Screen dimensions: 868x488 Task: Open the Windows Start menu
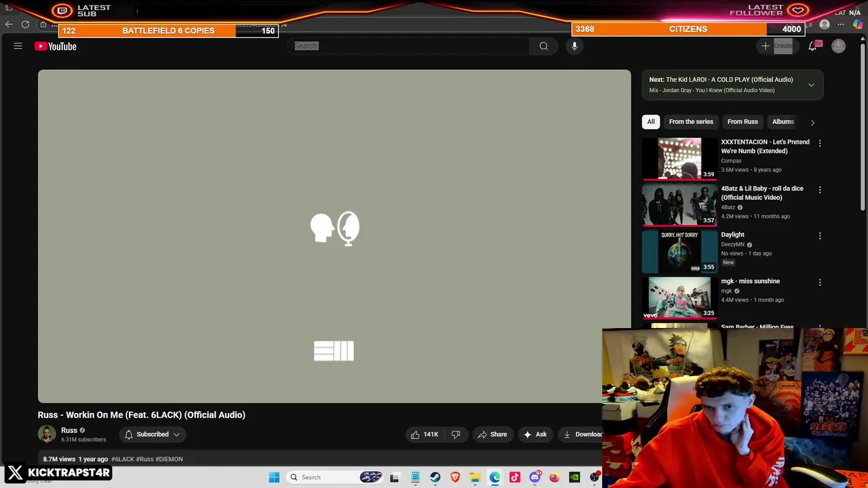(274, 477)
